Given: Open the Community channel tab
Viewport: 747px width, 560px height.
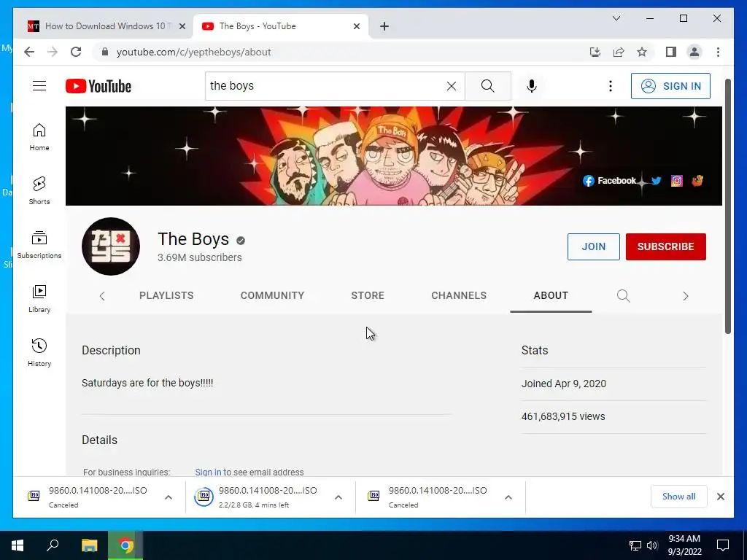Looking at the screenshot, I should [x=272, y=295].
